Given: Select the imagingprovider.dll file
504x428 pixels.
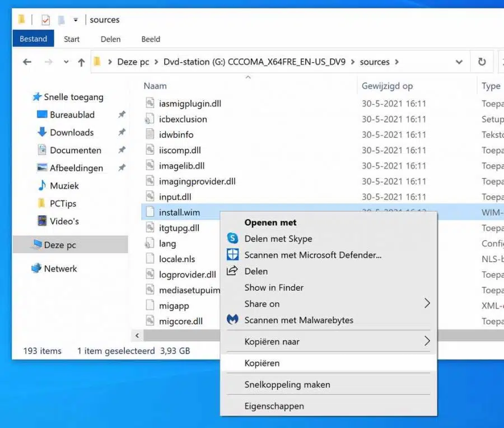Looking at the screenshot, I should 197,182.
